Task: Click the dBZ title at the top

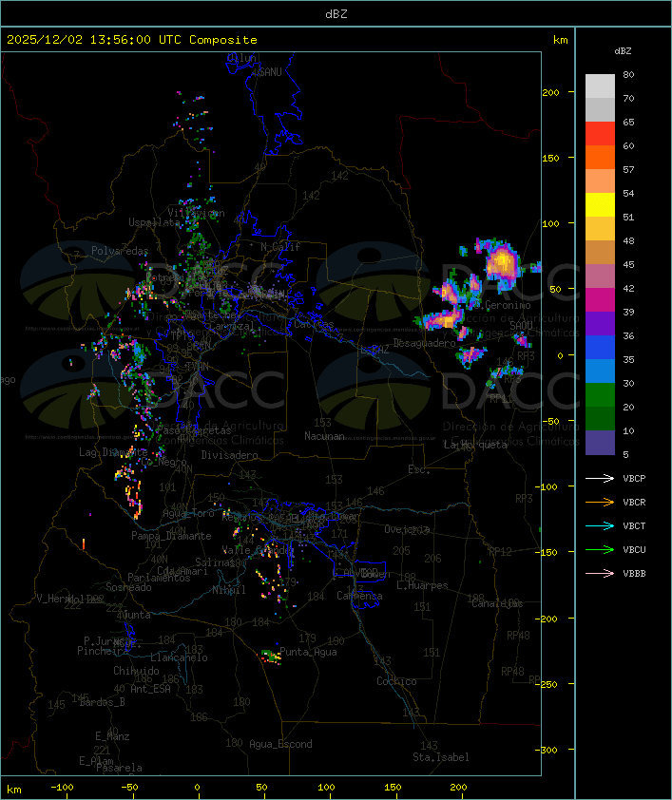Action: coord(336,14)
